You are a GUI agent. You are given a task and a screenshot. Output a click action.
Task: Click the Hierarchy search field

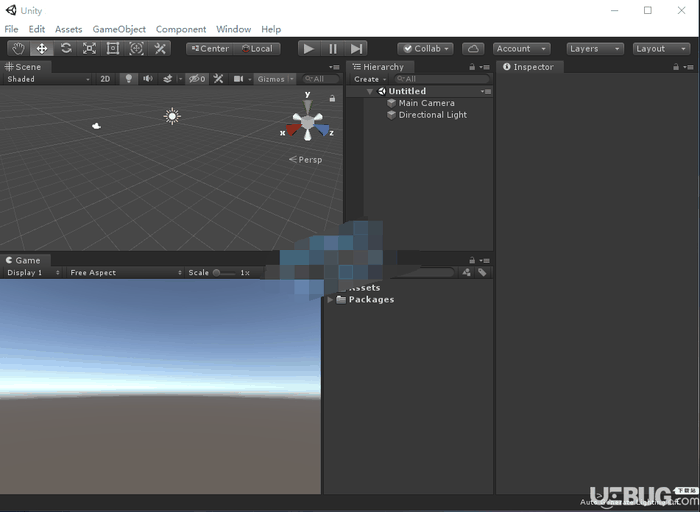[x=442, y=79]
